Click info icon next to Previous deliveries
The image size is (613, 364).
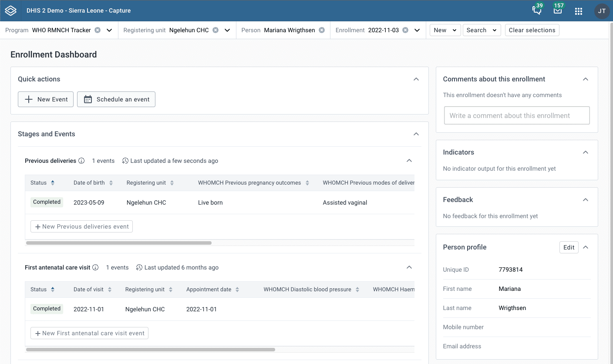(x=81, y=161)
